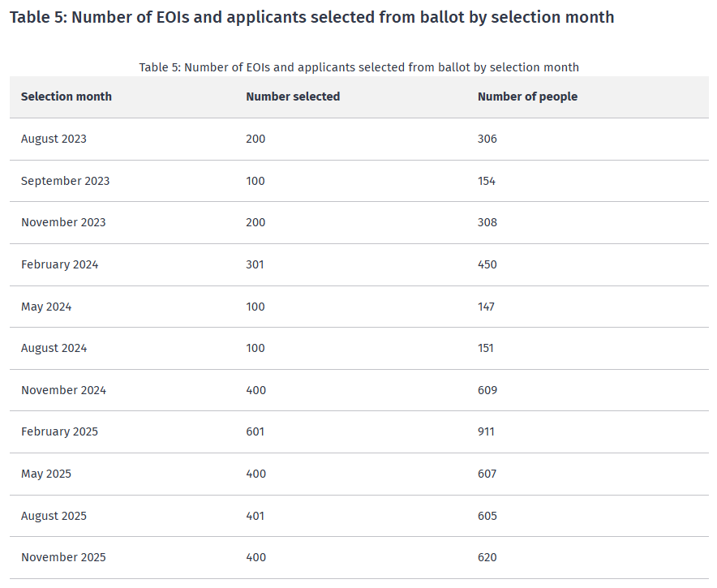Click the "Number selected" column header
Viewport: 717px width, 588px height.
(x=293, y=97)
